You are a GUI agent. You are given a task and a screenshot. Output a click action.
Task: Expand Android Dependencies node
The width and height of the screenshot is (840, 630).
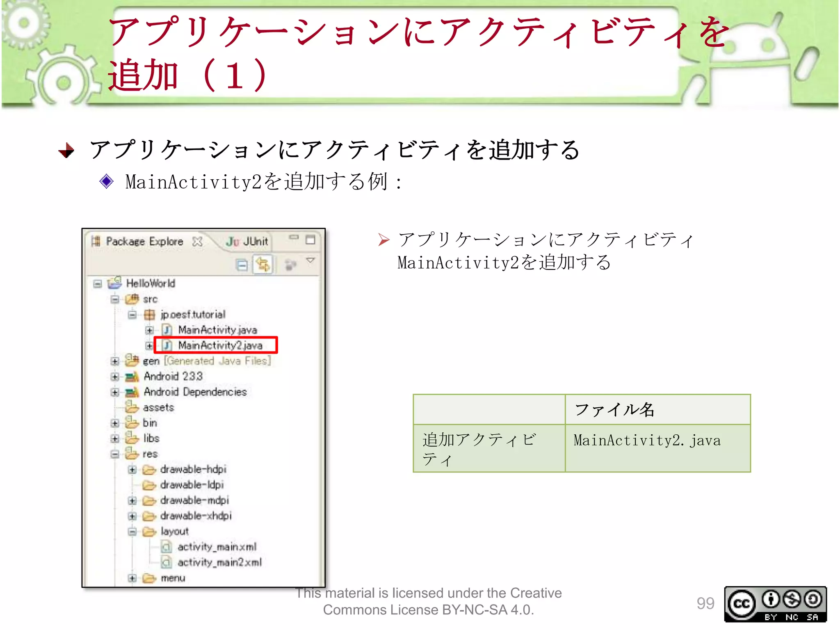(115, 392)
